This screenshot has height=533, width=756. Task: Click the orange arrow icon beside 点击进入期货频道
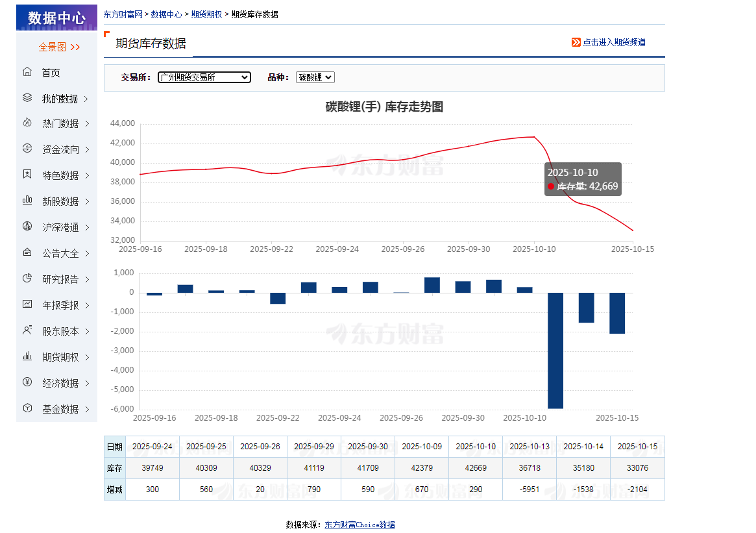(576, 42)
